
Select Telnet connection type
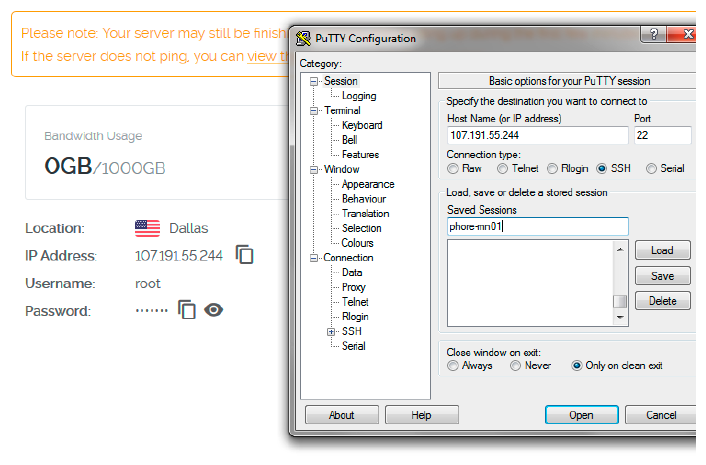(x=502, y=169)
